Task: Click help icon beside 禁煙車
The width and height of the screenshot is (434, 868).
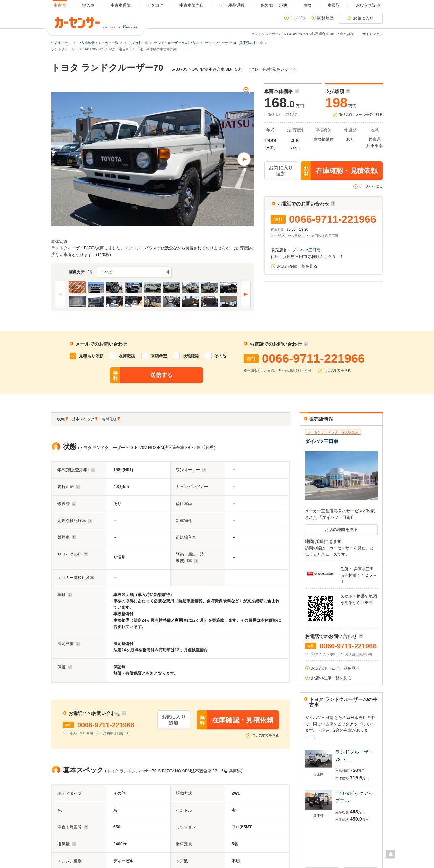Action: point(74,537)
